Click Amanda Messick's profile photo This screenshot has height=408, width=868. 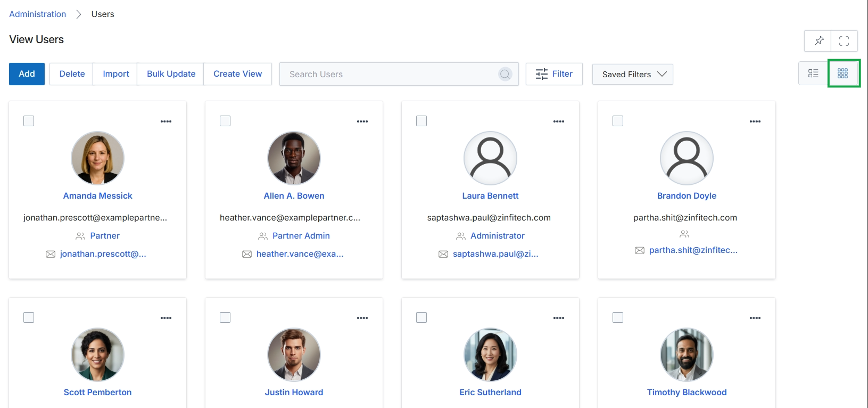97,158
